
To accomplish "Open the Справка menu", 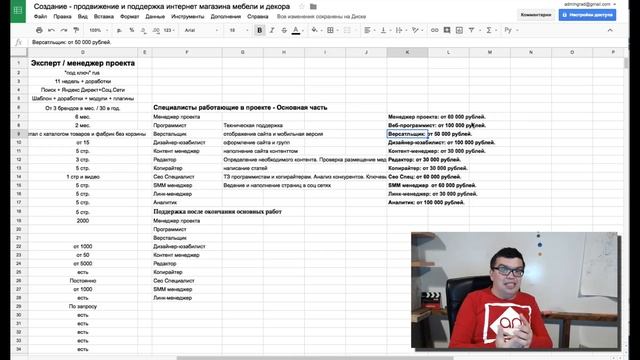I will coord(258,17).
